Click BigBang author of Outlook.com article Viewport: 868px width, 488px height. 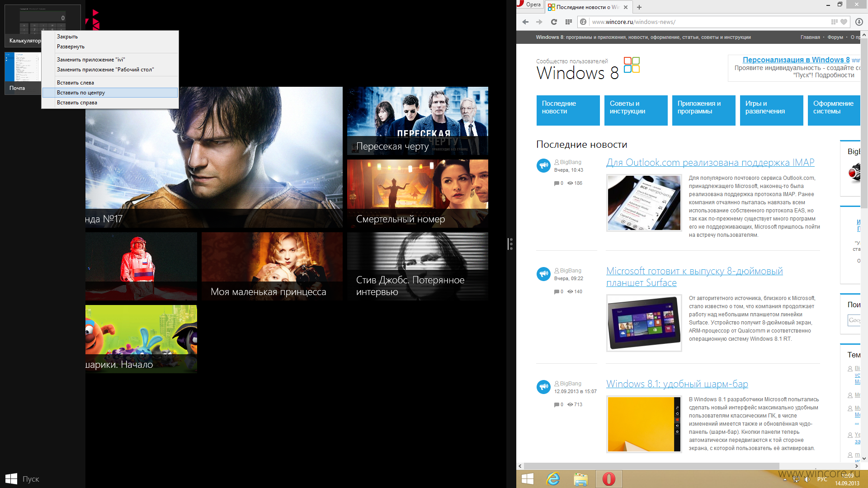pyautogui.click(x=571, y=162)
